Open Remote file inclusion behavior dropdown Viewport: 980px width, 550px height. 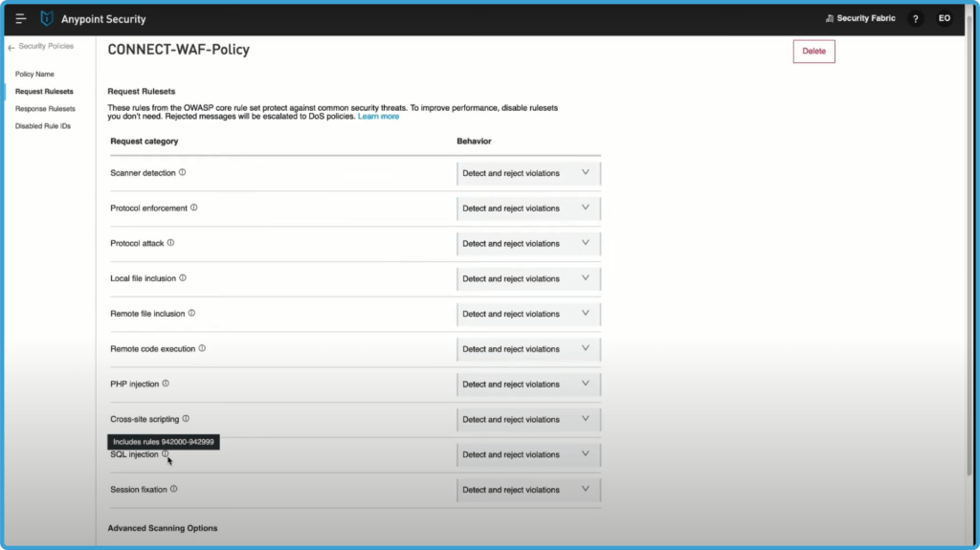(x=528, y=314)
